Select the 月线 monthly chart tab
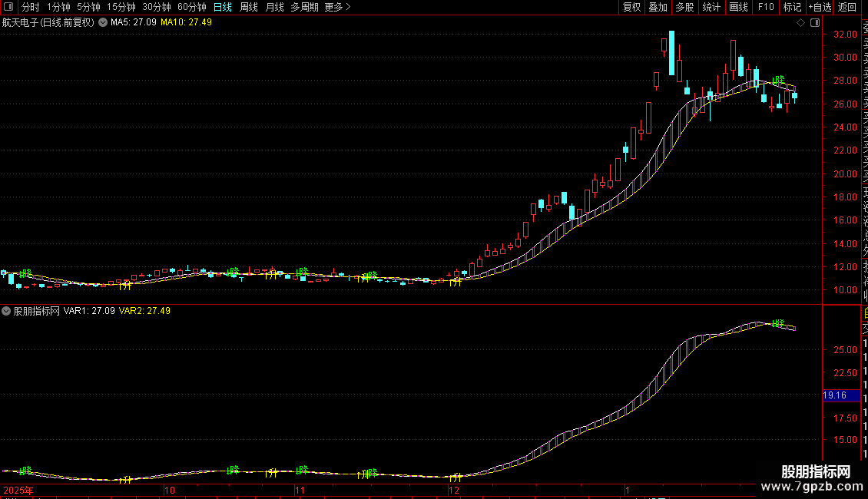Screen dimensions: 868x499 click(x=274, y=7)
